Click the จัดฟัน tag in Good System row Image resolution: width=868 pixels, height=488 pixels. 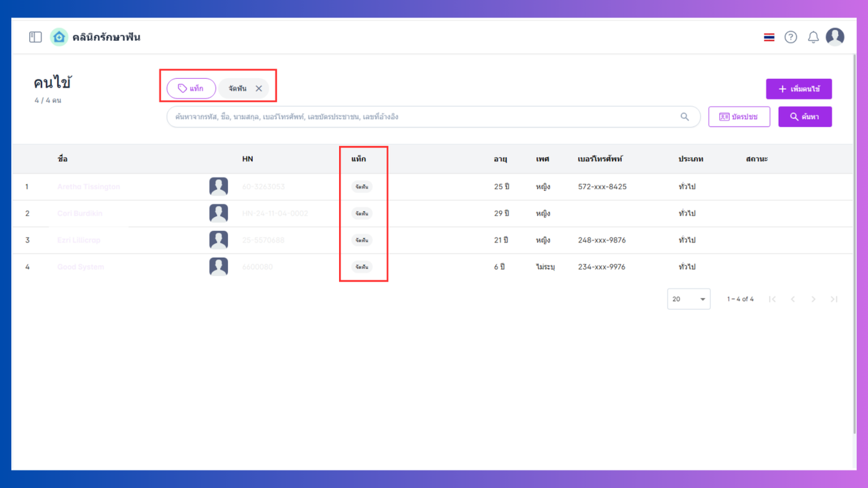(x=361, y=267)
